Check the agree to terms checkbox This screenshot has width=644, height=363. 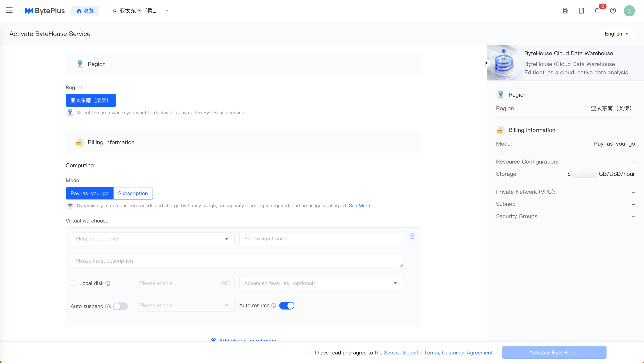pyautogui.click(x=309, y=352)
